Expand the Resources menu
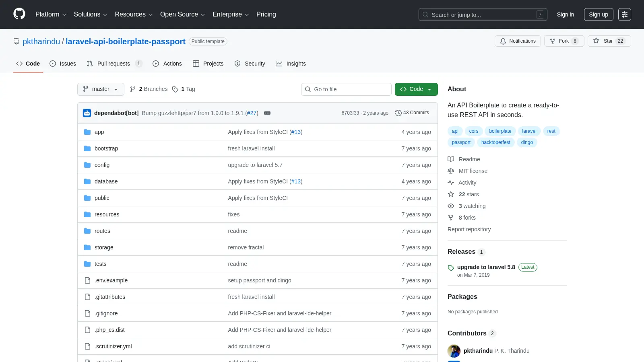644x362 pixels. pos(134,14)
